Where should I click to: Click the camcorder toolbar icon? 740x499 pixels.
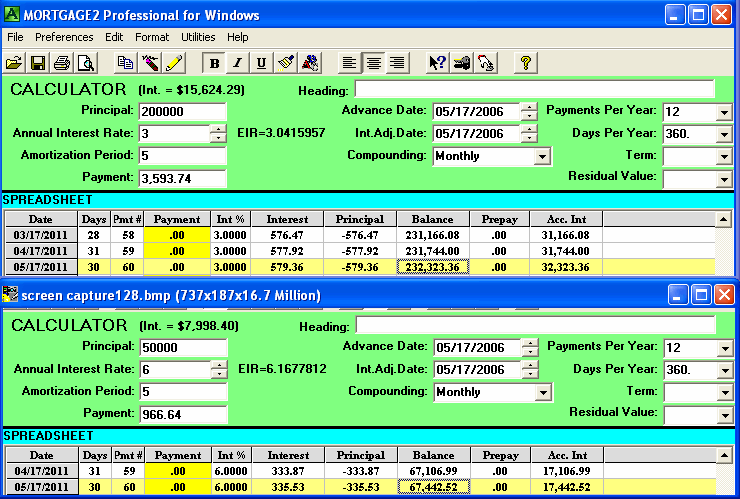click(461, 63)
